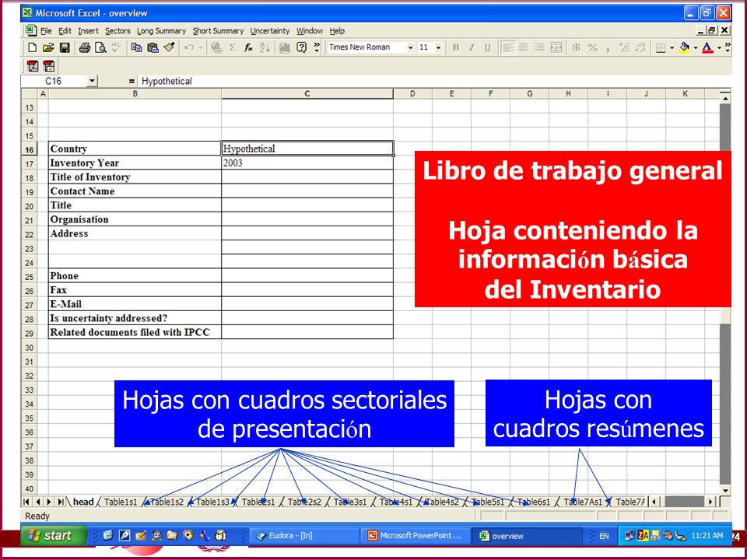Click the vertical scrollbar down arrow
Viewport: 747px width, 560px height.
tap(725, 491)
